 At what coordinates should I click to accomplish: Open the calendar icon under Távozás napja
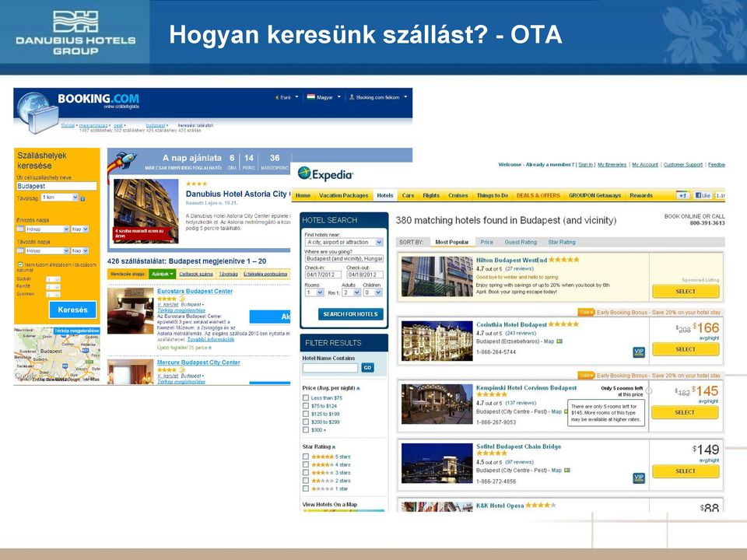click(x=20, y=250)
